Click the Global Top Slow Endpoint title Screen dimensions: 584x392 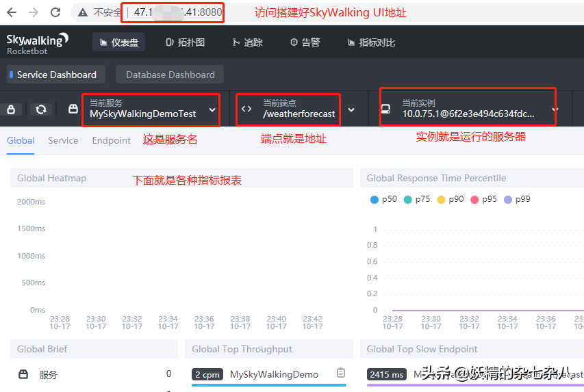422,349
